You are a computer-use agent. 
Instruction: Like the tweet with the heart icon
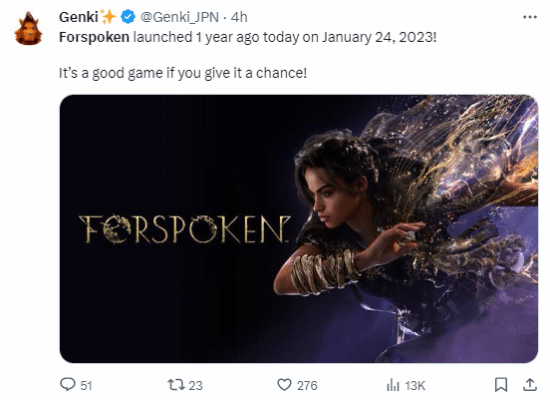click(x=284, y=385)
